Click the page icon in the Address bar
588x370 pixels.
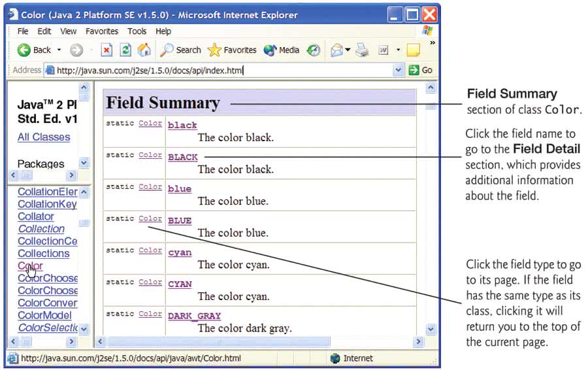(50, 70)
